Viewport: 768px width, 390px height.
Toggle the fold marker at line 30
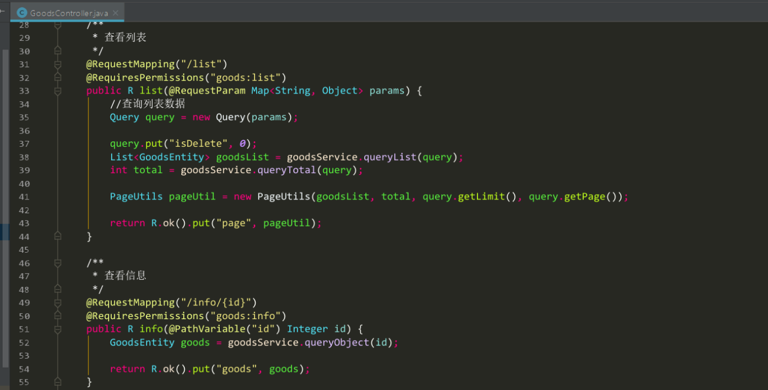[58, 51]
